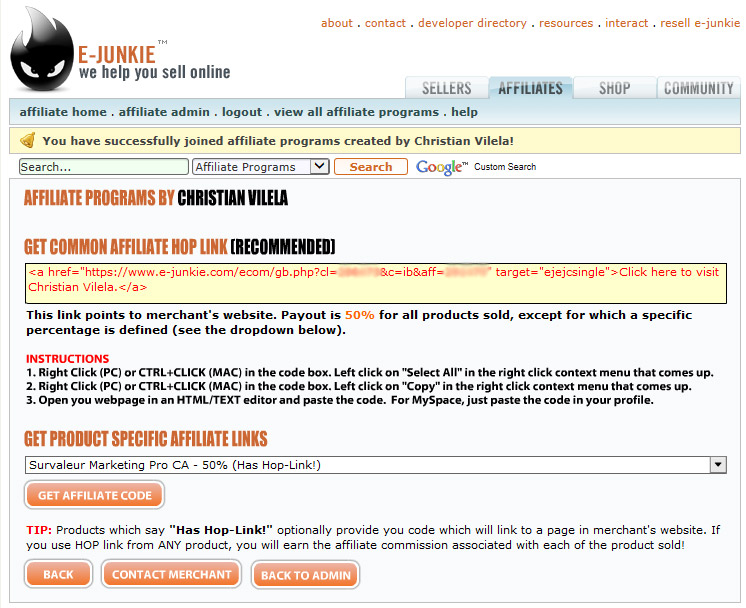Click the successfully joined notification message
This screenshot has width=746, height=608.
point(278,141)
